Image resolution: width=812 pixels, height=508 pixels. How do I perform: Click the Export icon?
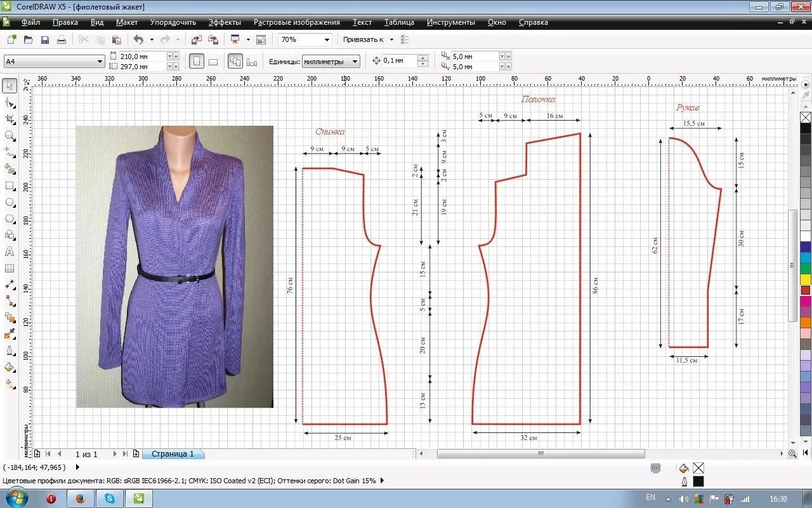[x=213, y=39]
